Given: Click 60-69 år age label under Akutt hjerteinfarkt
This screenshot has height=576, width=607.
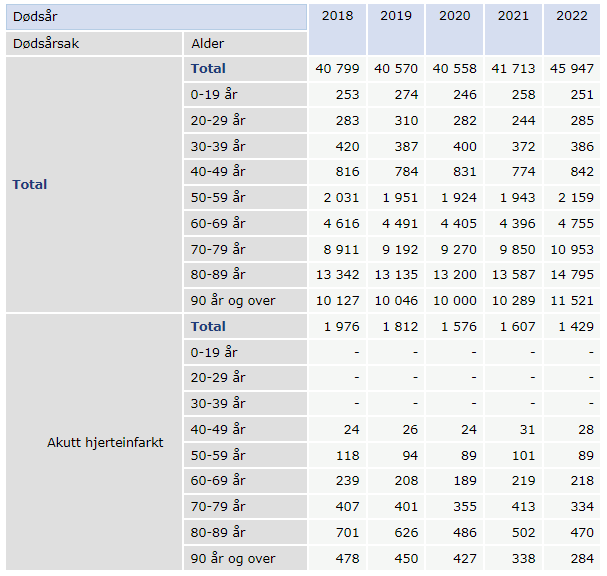Looking at the screenshot, I should click(x=218, y=480).
